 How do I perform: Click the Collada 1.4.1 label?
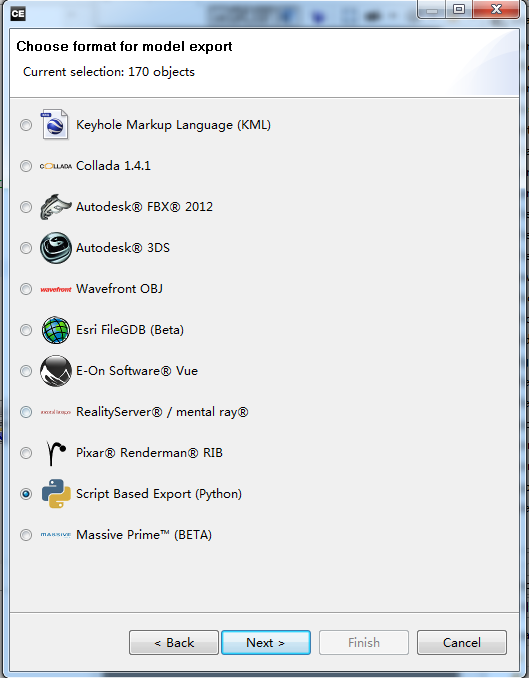pos(113,166)
